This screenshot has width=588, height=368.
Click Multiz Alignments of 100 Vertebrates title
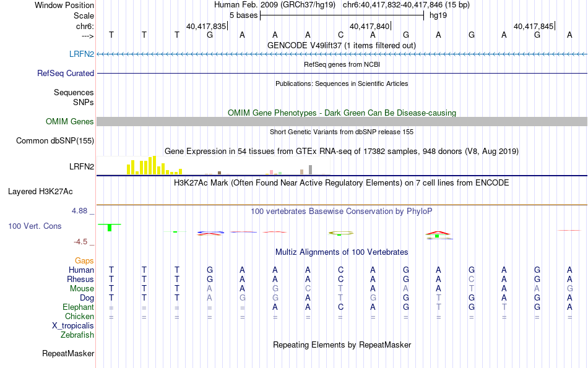click(342, 252)
